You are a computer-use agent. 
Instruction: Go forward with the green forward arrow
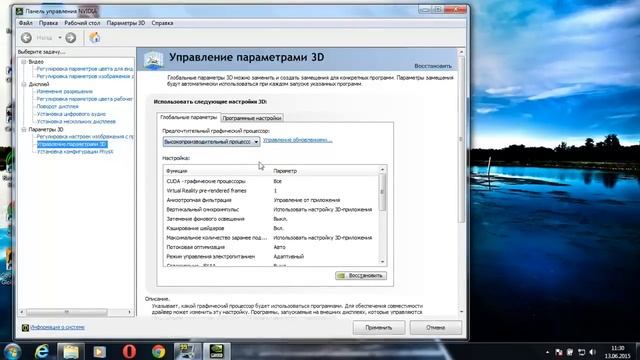click(71, 38)
